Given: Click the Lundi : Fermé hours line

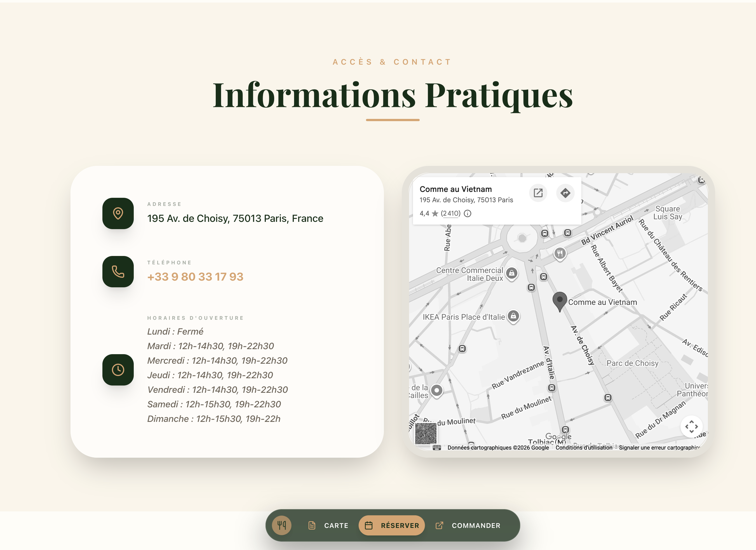Looking at the screenshot, I should click(175, 331).
